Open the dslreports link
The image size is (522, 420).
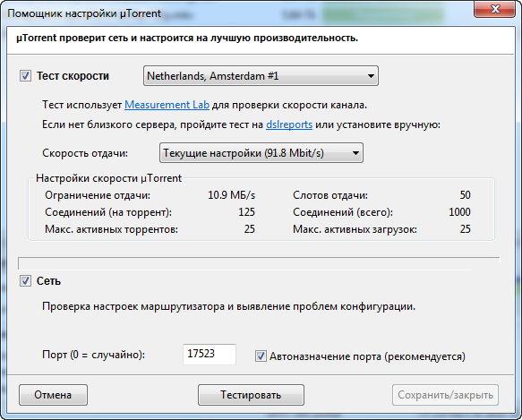pyautogui.click(x=289, y=124)
